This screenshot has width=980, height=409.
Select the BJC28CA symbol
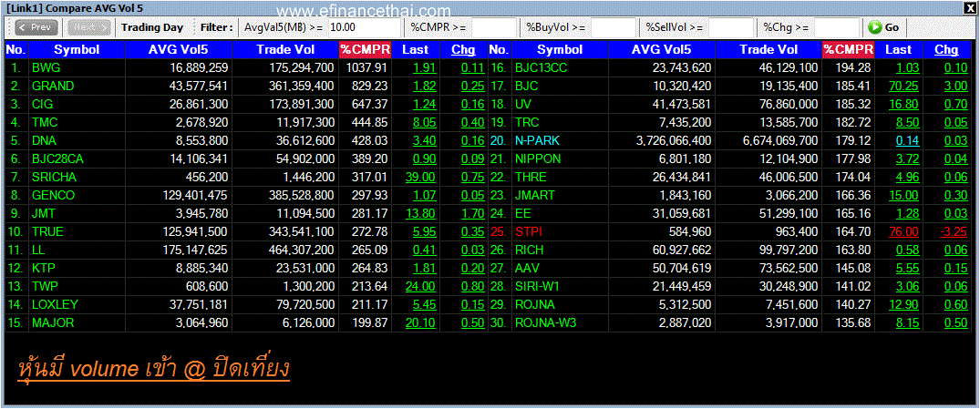57,159
